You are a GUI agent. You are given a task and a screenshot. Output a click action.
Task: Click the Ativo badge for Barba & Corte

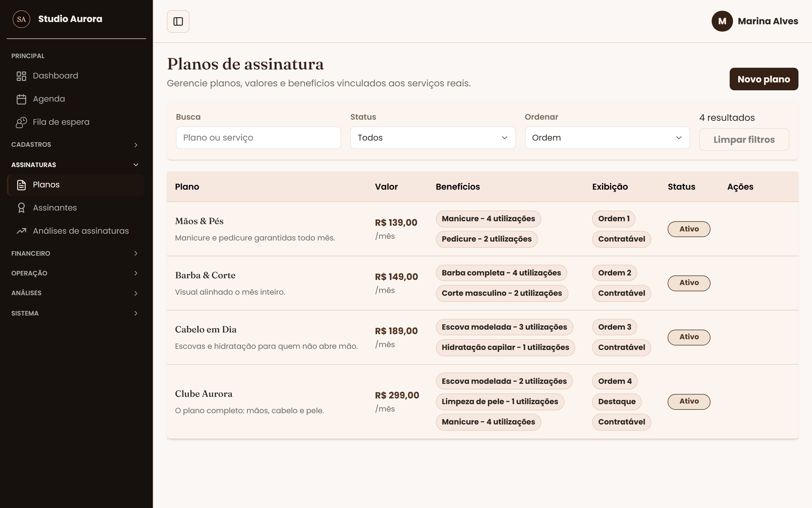(x=689, y=283)
